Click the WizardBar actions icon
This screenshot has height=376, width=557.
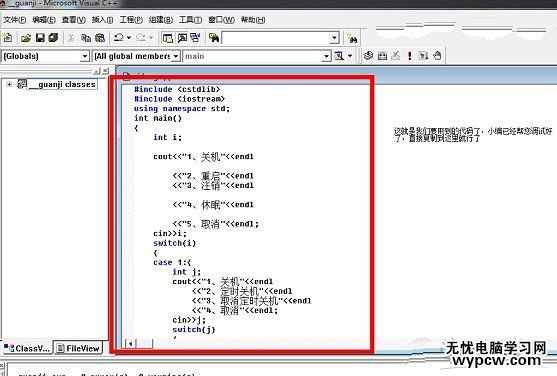pyautogui.click(x=339, y=56)
